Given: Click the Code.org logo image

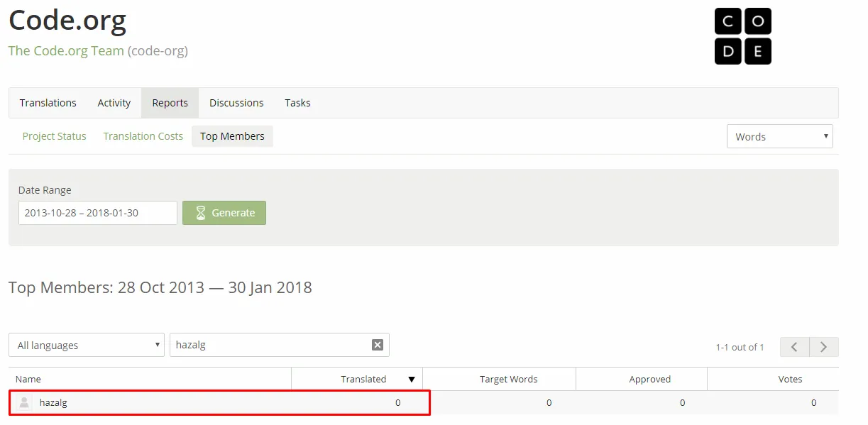Looking at the screenshot, I should [x=742, y=36].
